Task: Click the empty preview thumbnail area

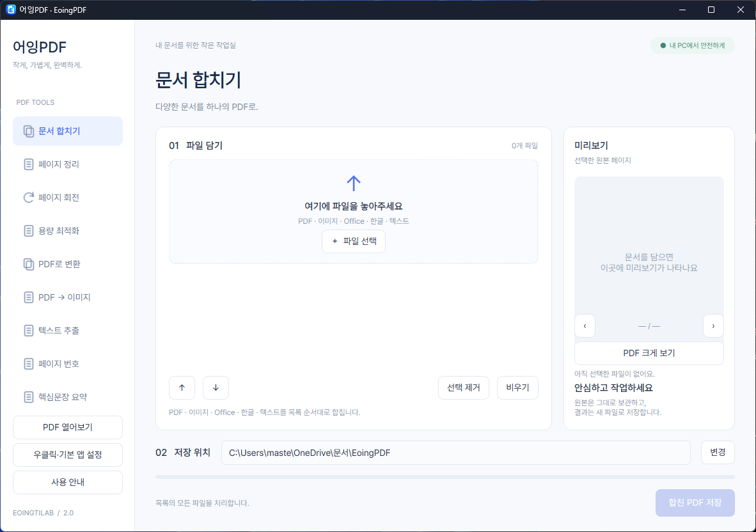Action: [x=649, y=245]
